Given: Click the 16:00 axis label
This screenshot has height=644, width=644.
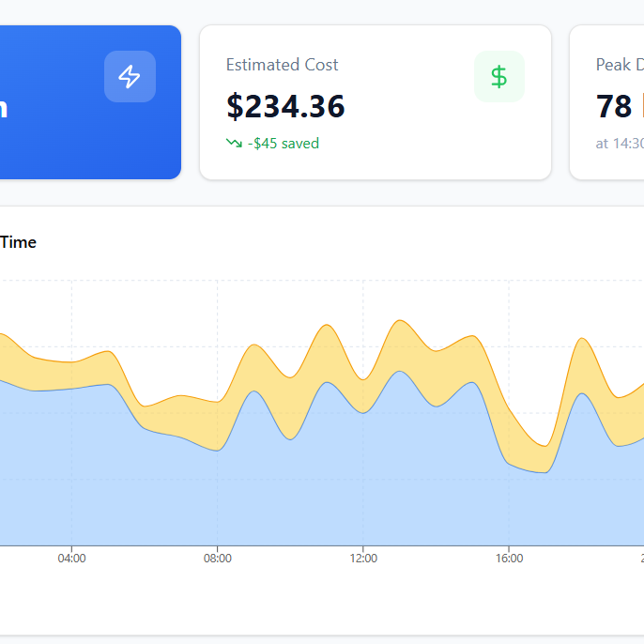Looking at the screenshot, I should click(509, 558).
